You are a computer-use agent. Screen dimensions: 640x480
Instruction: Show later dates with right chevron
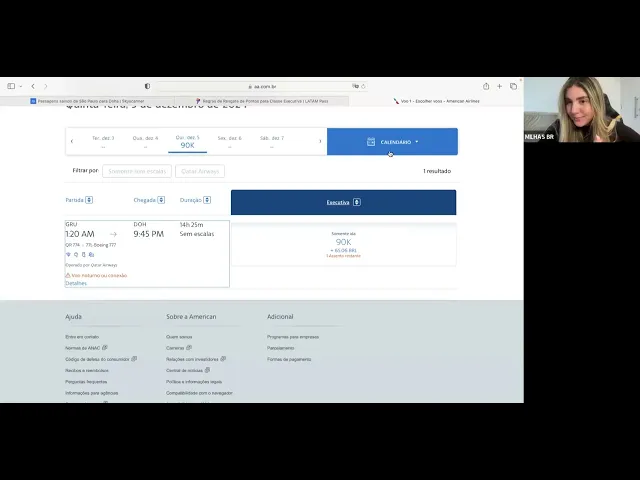(x=320, y=141)
